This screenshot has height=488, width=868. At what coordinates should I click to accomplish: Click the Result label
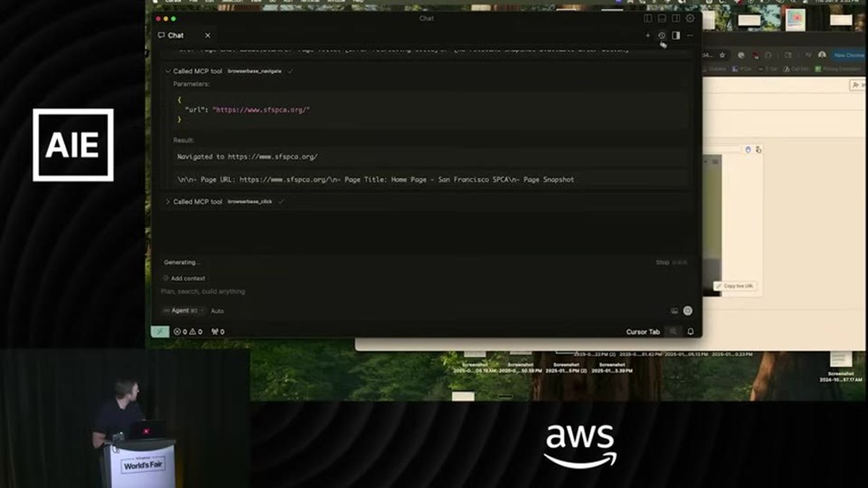tap(184, 140)
